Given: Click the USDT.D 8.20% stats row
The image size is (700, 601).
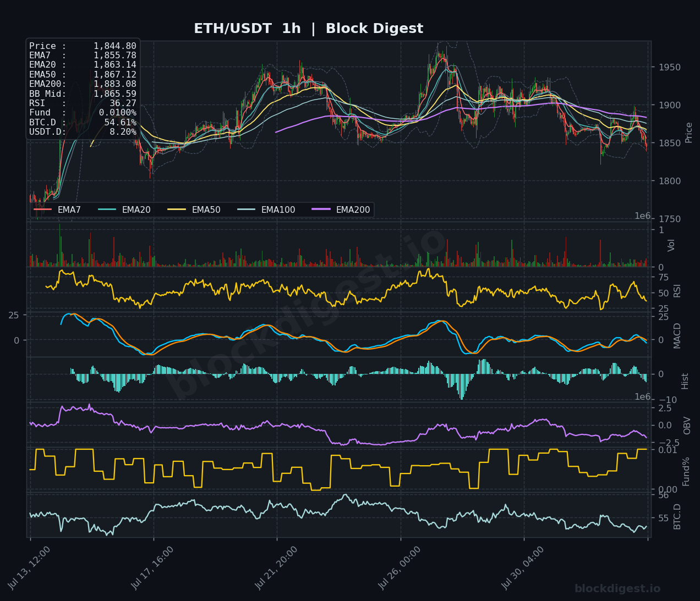Looking at the screenshot, I should coord(83,132).
